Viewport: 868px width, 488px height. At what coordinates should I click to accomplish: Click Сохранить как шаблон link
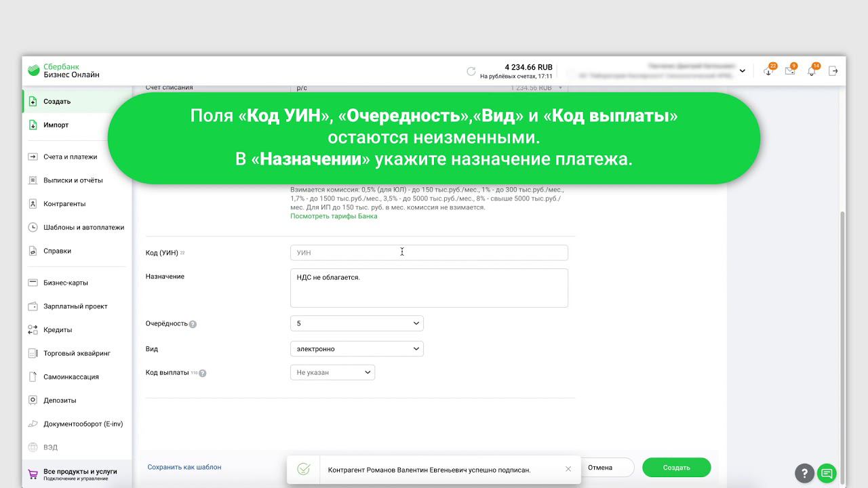point(184,467)
